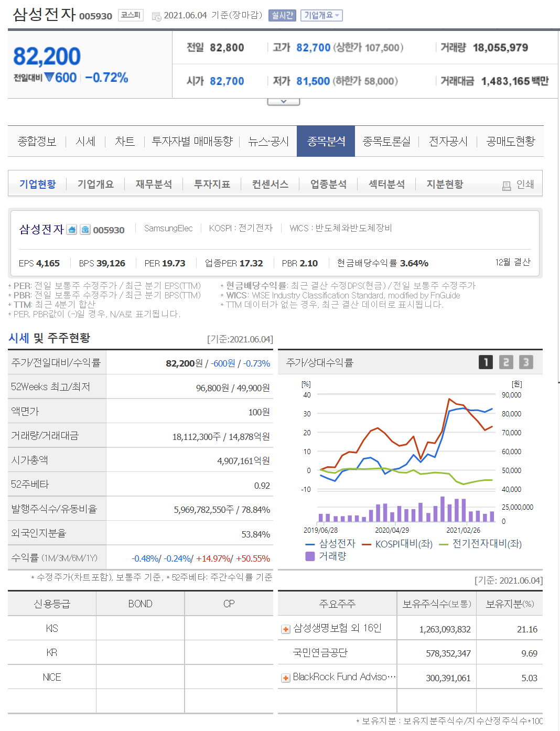Click the KOSPI대비(좌) red legend swatch
Screen dimensions: 560x731
point(366,544)
